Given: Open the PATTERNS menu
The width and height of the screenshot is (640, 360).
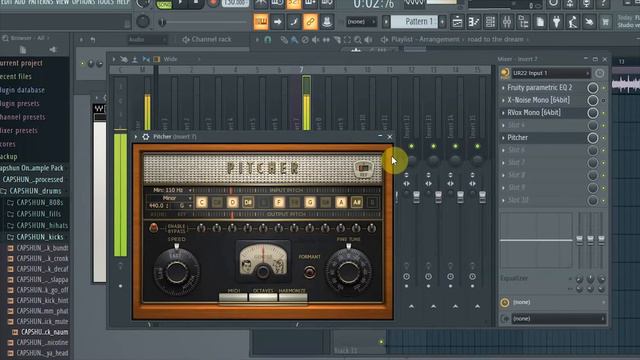Looking at the screenshot, I should click(x=40, y=2).
